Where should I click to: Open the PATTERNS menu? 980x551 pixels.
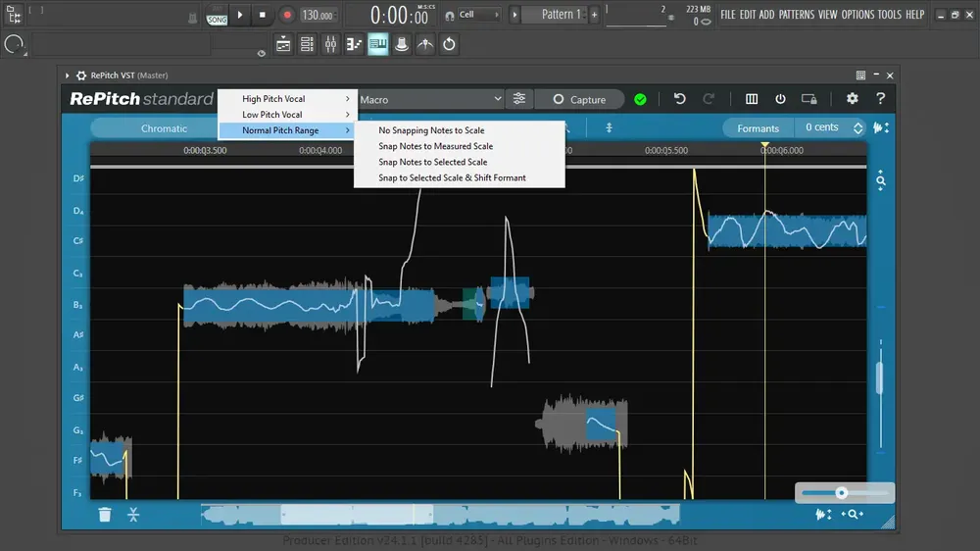(x=796, y=15)
